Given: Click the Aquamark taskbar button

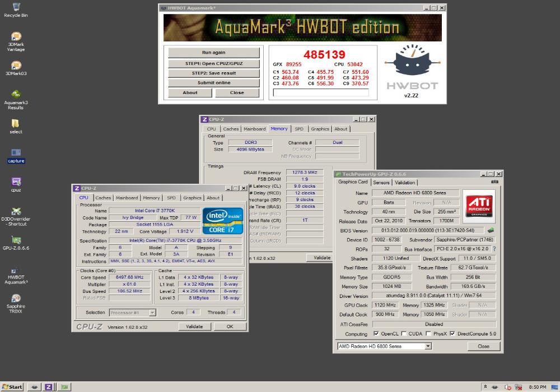Looking at the screenshot, I should point(34,386).
